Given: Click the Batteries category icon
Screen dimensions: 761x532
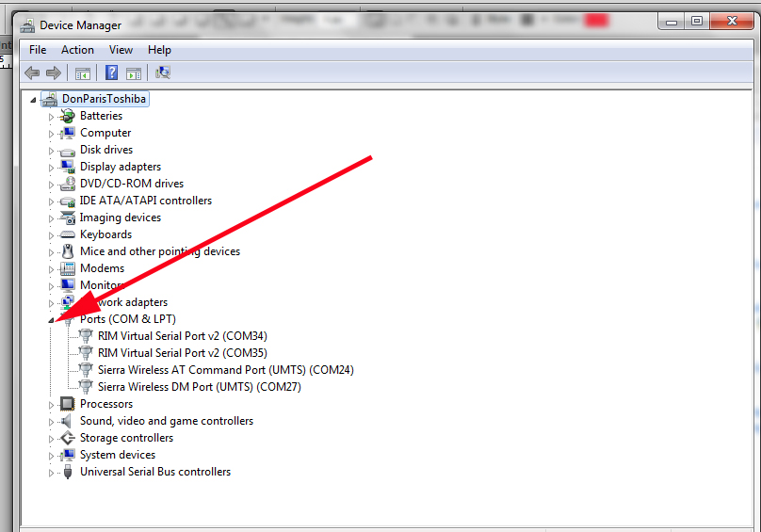Looking at the screenshot, I should coord(68,116).
